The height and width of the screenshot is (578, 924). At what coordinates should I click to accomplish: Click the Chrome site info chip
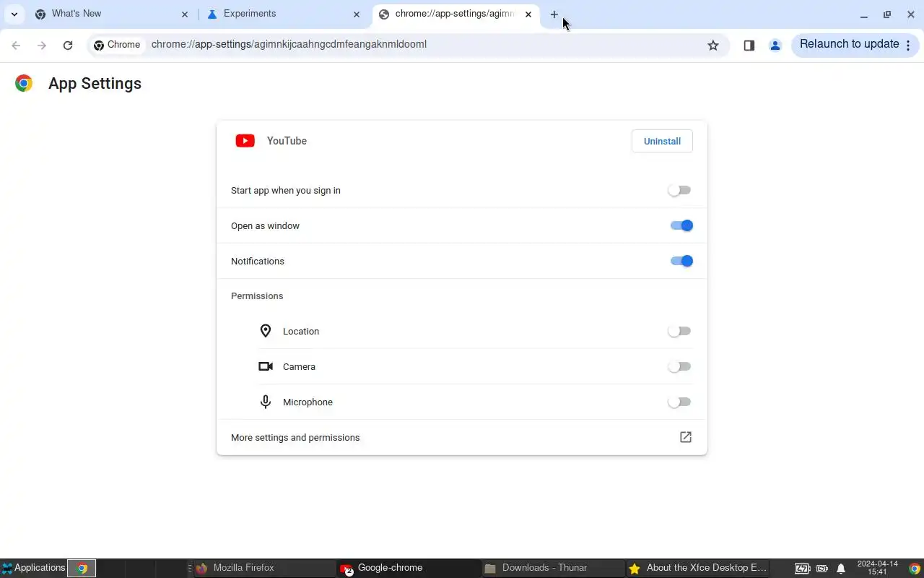coord(117,45)
